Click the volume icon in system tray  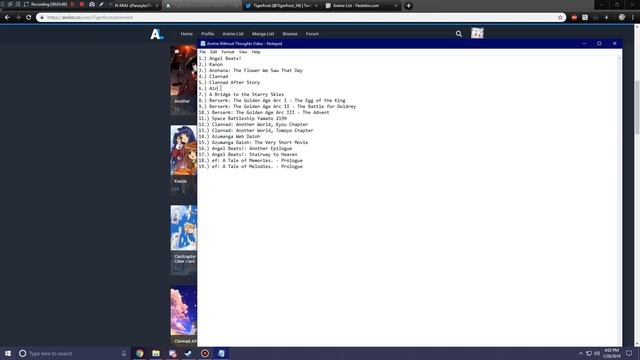click(597, 353)
